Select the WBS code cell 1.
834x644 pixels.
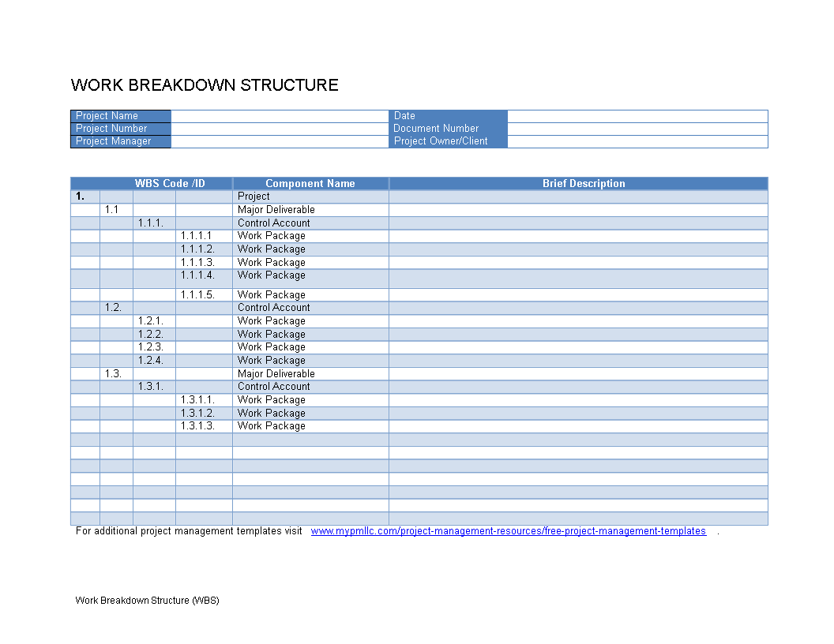click(85, 197)
